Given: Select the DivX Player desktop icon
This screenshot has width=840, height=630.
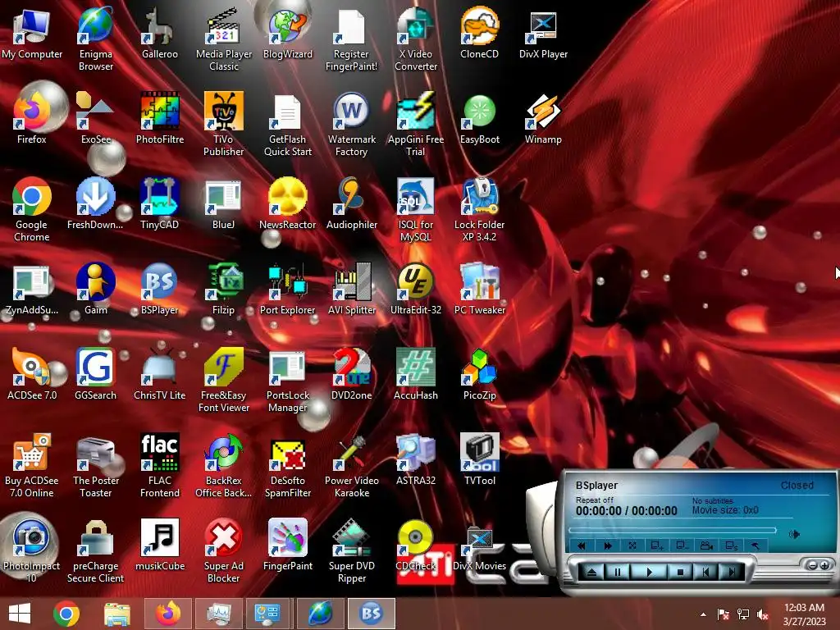Looking at the screenshot, I should tap(543, 34).
